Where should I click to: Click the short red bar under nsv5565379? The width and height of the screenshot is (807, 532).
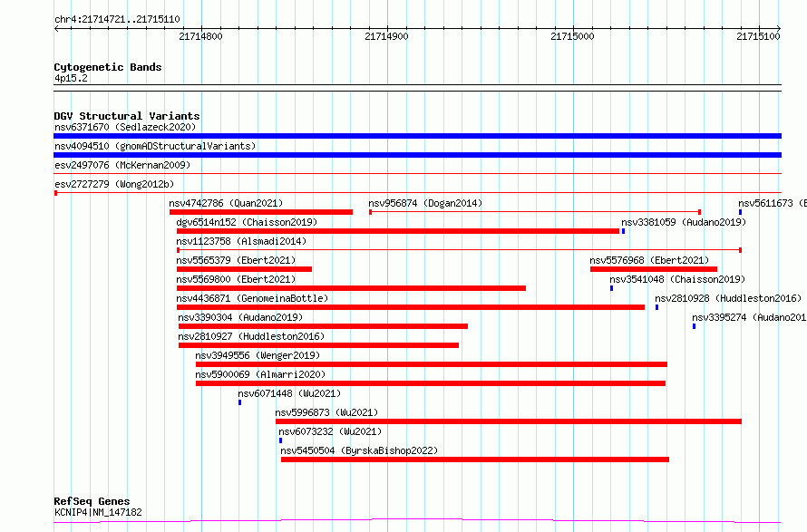(244, 269)
